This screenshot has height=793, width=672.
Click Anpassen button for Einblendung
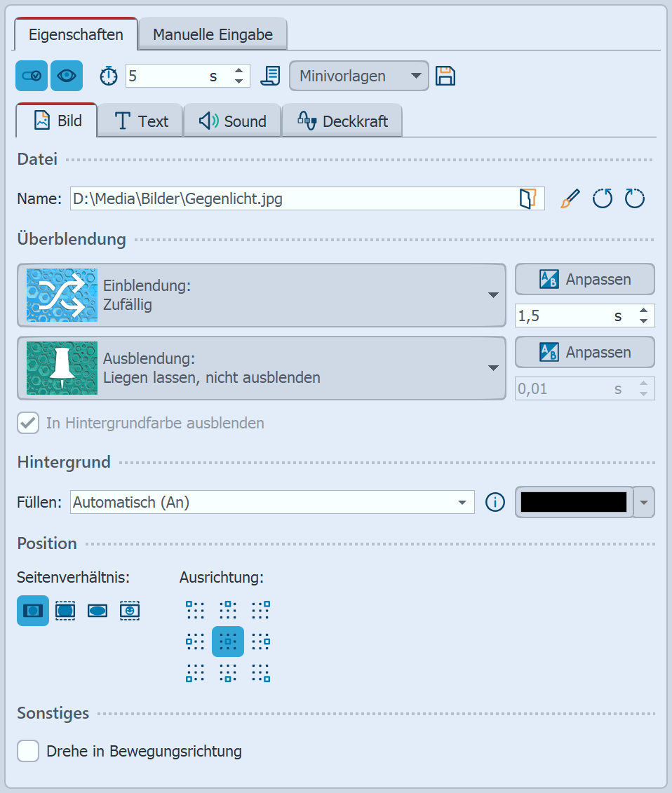click(584, 279)
